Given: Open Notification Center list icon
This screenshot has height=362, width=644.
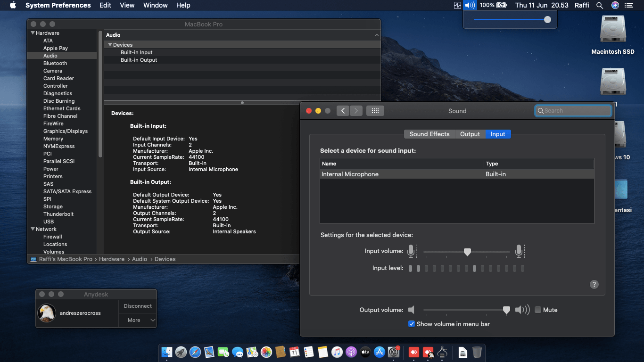Looking at the screenshot, I should coord(629,5).
